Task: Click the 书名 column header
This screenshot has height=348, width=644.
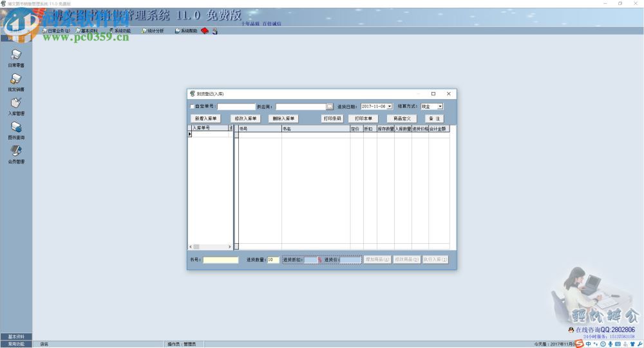Action: point(316,129)
